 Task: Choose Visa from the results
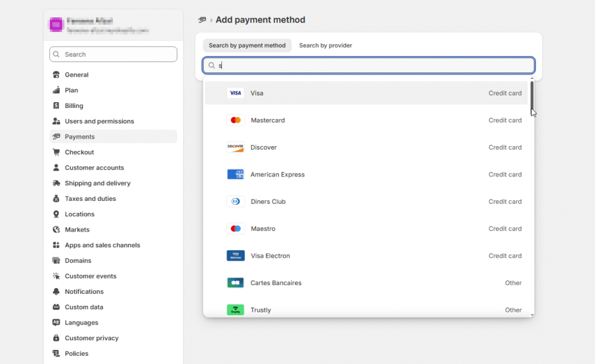click(x=366, y=93)
